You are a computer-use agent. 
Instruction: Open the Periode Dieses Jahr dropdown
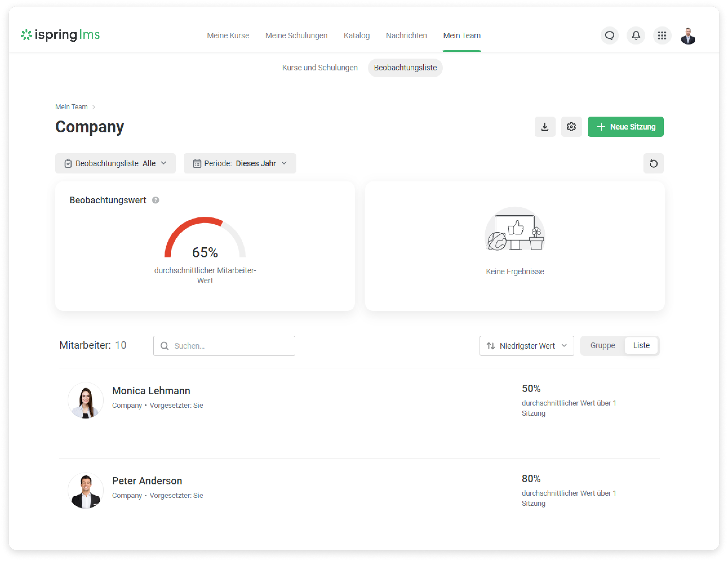240,163
